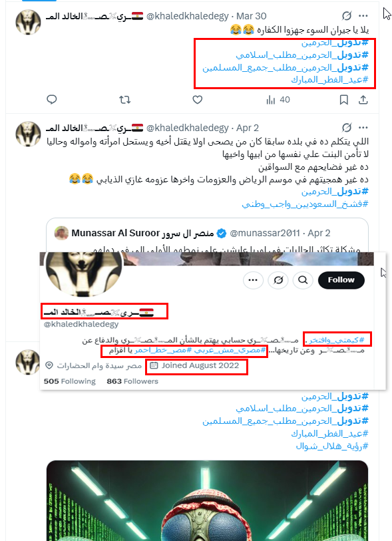Open more options on Mar 30 tweet
The image size is (392, 541).
[363, 16]
